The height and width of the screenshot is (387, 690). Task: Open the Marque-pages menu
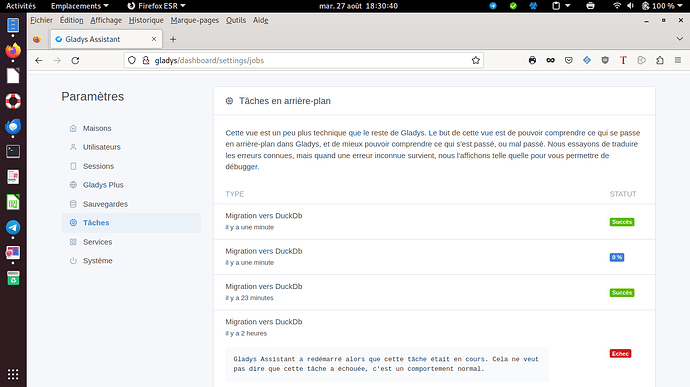point(195,20)
